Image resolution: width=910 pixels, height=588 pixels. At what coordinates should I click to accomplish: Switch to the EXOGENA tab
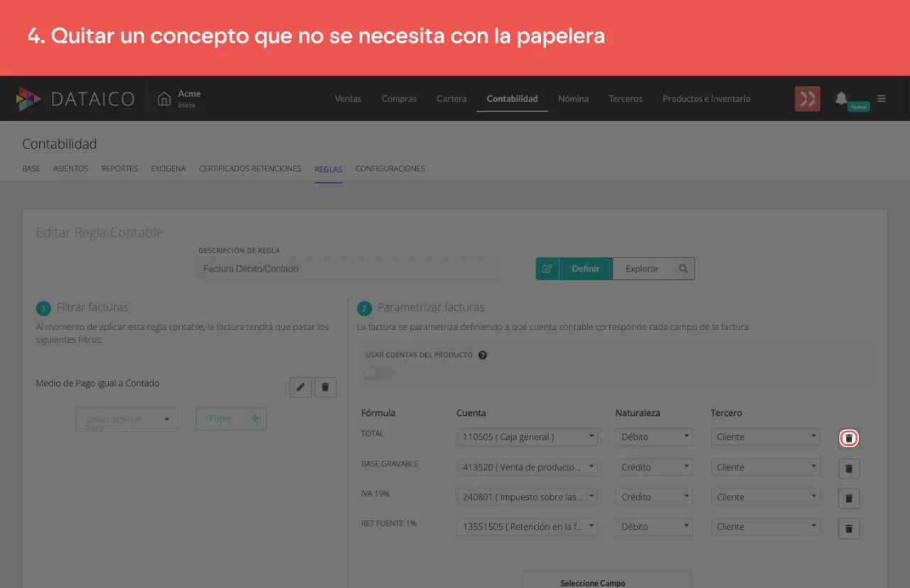pos(168,169)
